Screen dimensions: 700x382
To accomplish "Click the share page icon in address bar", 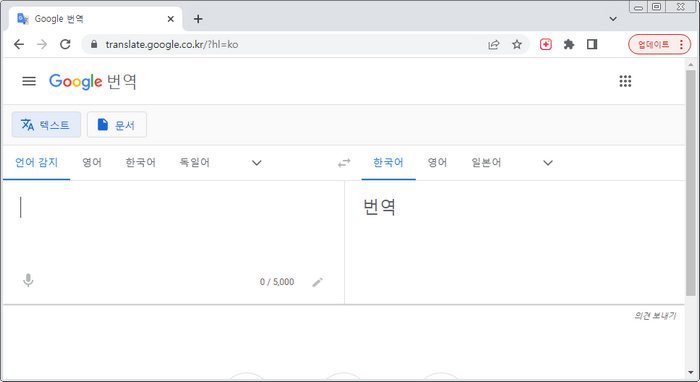I will click(x=494, y=44).
